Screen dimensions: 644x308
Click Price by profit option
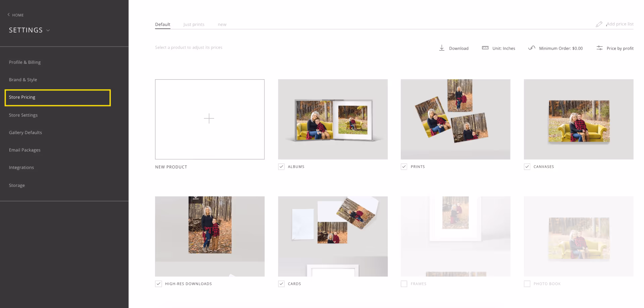click(620, 48)
